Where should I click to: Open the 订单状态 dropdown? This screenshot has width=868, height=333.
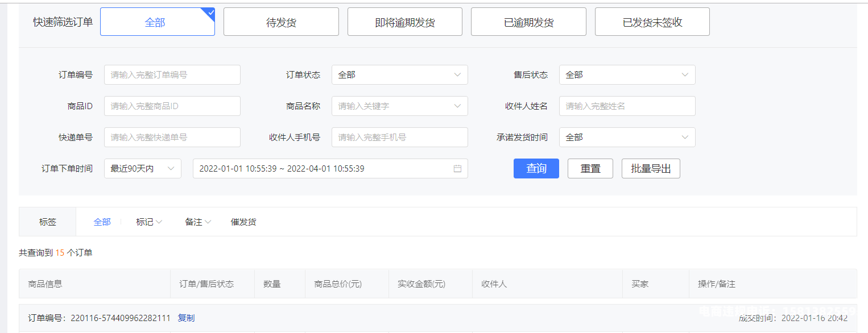pyautogui.click(x=399, y=75)
